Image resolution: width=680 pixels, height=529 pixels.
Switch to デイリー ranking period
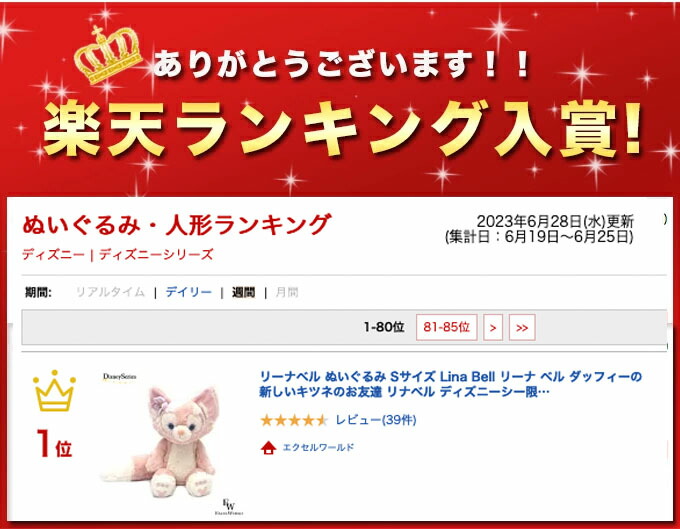tap(188, 292)
